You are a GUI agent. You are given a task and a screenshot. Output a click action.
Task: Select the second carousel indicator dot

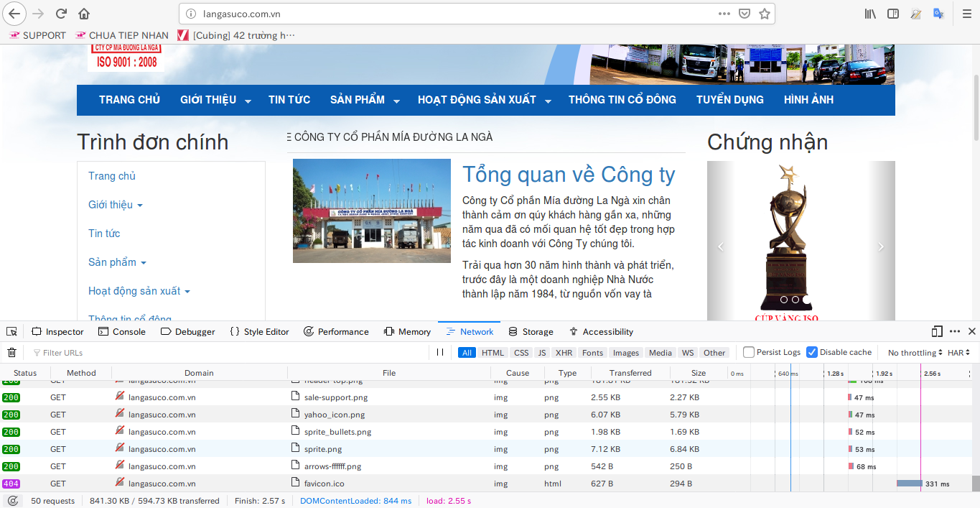(795, 300)
